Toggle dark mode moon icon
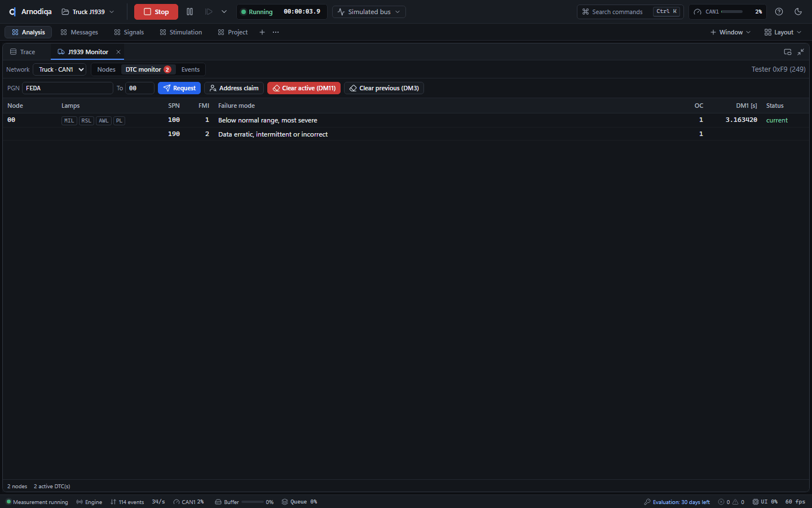The image size is (812, 508). click(x=798, y=12)
